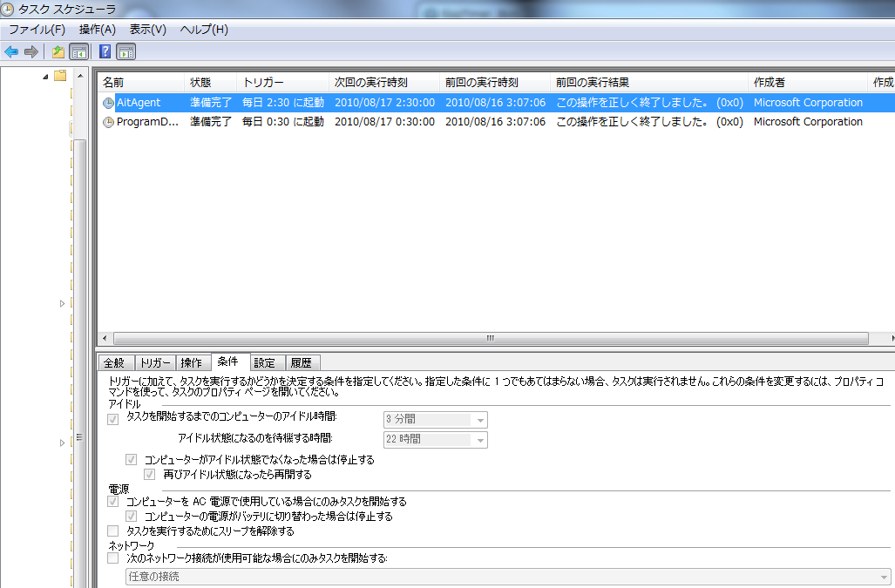This screenshot has height=588, width=895.
Task: Open the '任意の接続' network dropdown
Action: pyautogui.click(x=883, y=577)
